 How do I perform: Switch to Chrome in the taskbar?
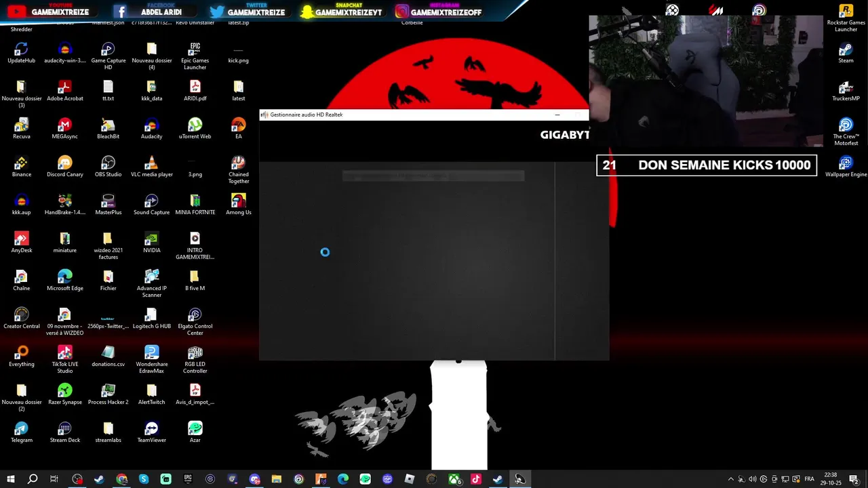[x=121, y=479]
